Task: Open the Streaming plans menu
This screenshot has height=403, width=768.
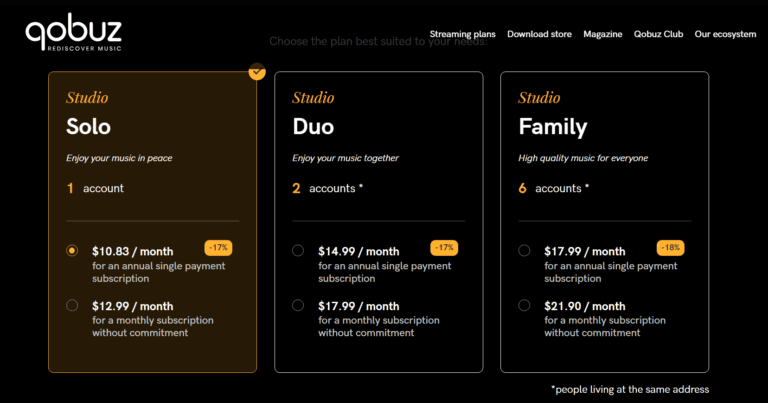Action: (462, 34)
